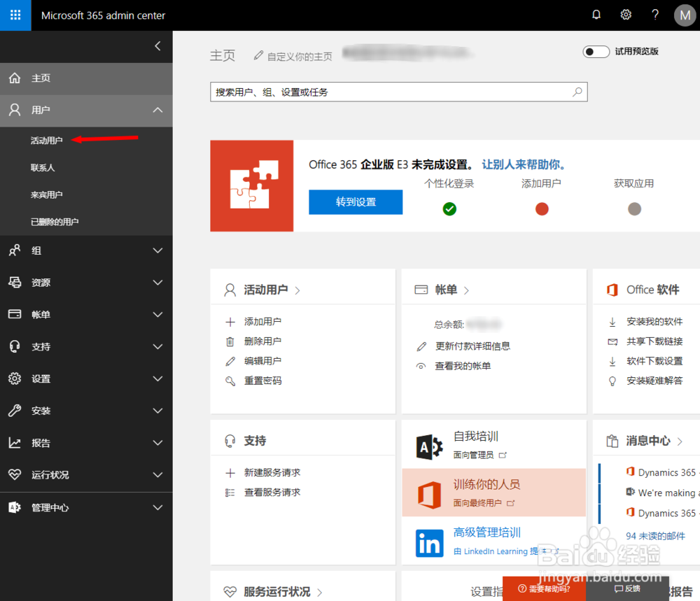This screenshot has height=601, width=700.
Task: Click 自定义你的主页 link
Action: click(x=300, y=57)
